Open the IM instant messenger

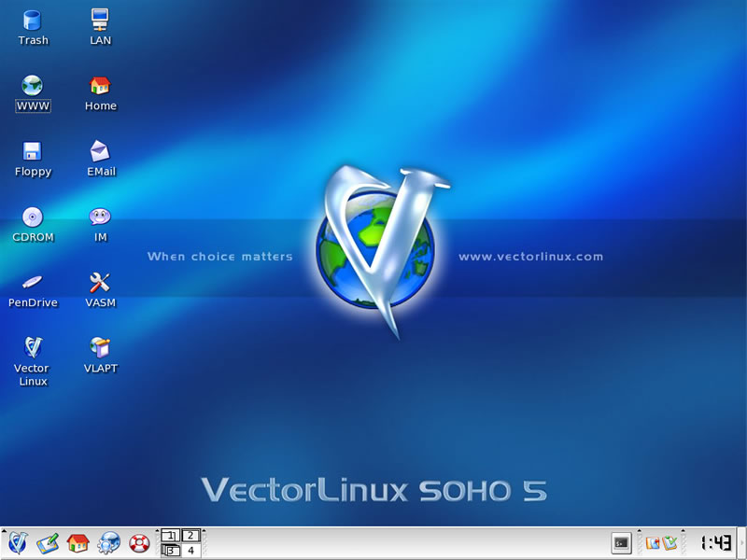pyautogui.click(x=99, y=217)
